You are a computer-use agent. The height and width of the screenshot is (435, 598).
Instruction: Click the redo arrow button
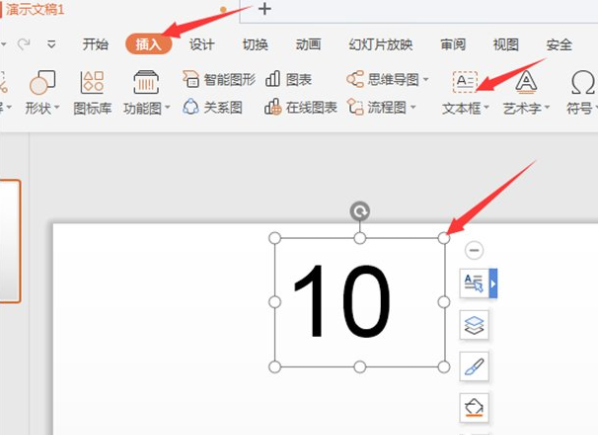coord(24,45)
